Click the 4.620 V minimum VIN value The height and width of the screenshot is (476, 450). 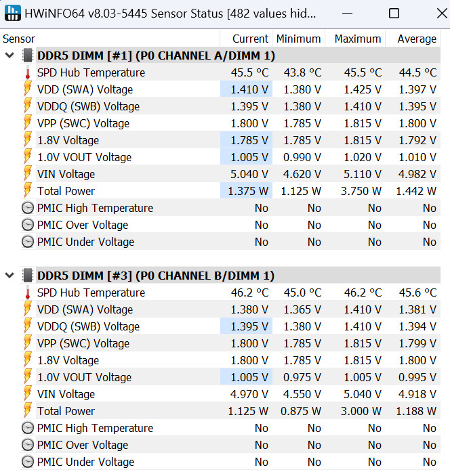pos(302,174)
